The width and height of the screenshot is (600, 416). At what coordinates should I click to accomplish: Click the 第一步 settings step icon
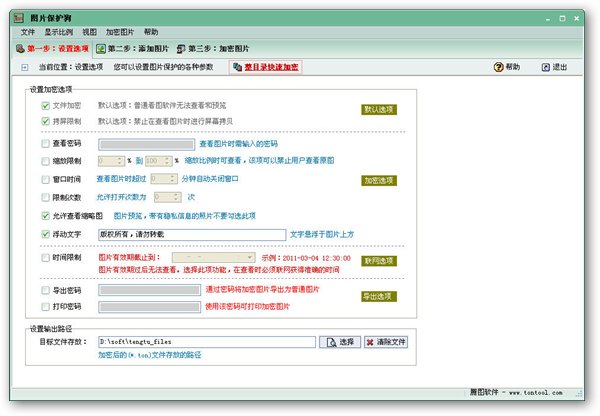[20, 49]
